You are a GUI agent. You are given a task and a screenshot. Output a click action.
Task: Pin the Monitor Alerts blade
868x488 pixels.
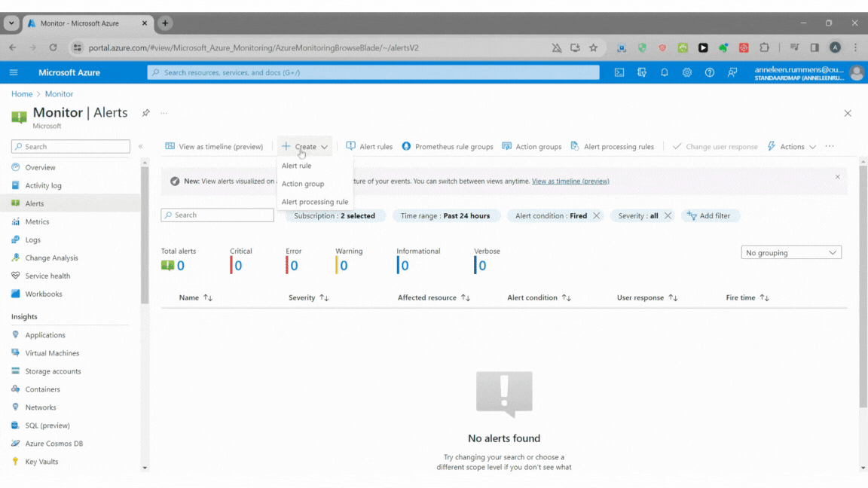[145, 113]
